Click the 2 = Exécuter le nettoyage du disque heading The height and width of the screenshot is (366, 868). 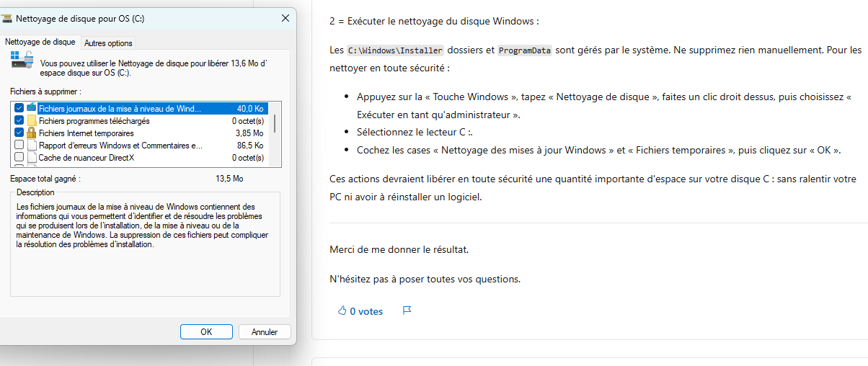tap(434, 21)
